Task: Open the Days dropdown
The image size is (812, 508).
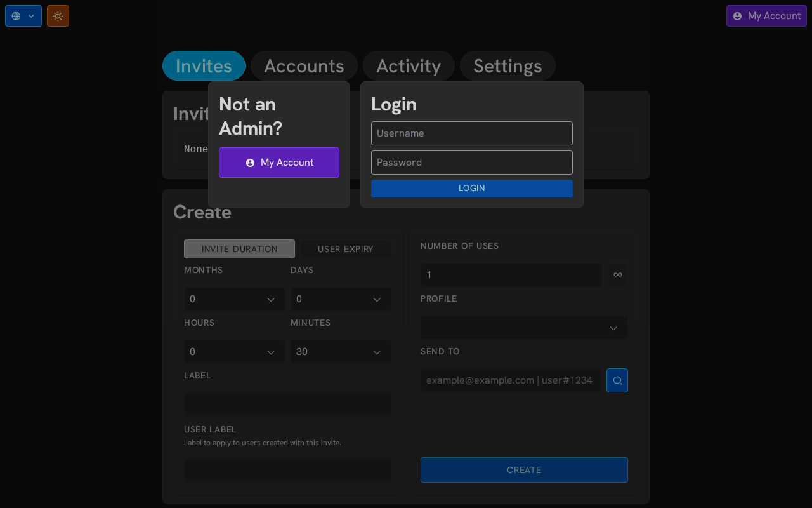Action: point(340,299)
